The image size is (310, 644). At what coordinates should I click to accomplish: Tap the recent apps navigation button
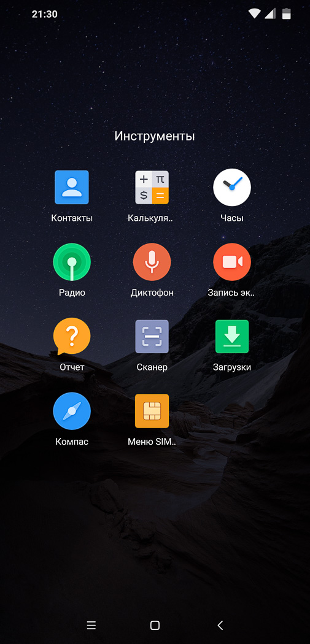pyautogui.click(x=91, y=625)
